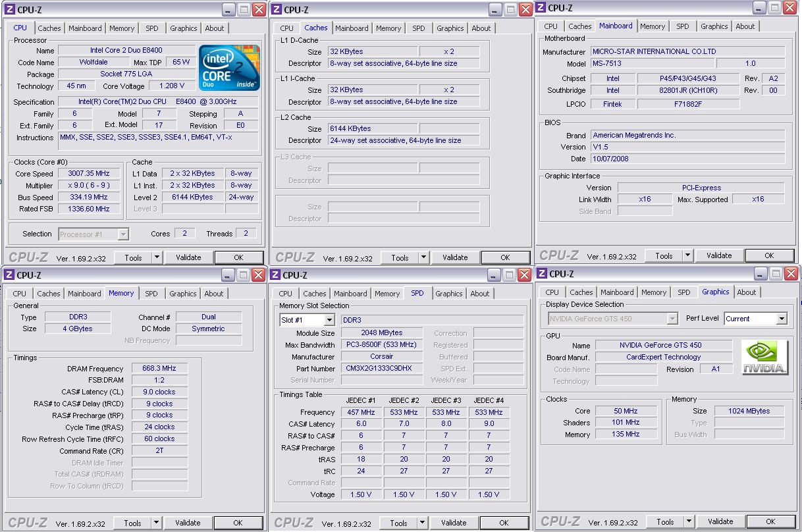
Task: Open the Tools dropdown arrow in the Memory Slot Selection window
Action: point(423,523)
